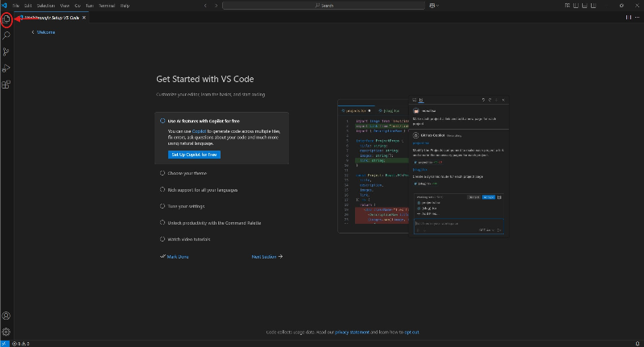Image resolution: width=644 pixels, height=347 pixels.
Task: Click the Copilot preview illustration image
Action: coord(423,167)
